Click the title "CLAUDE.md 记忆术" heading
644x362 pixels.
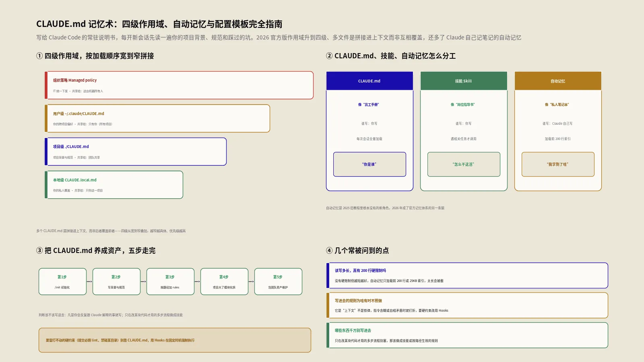(x=159, y=24)
